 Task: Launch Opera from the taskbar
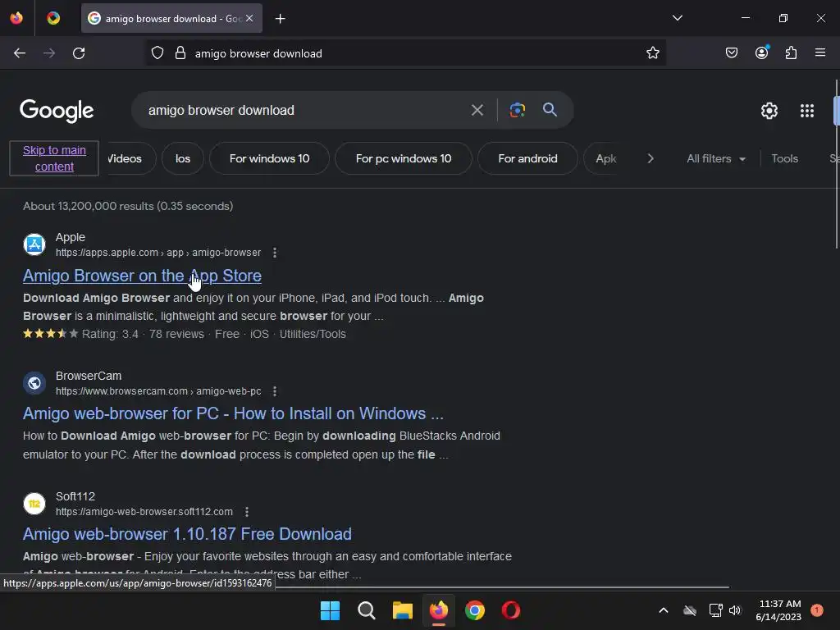click(510, 610)
